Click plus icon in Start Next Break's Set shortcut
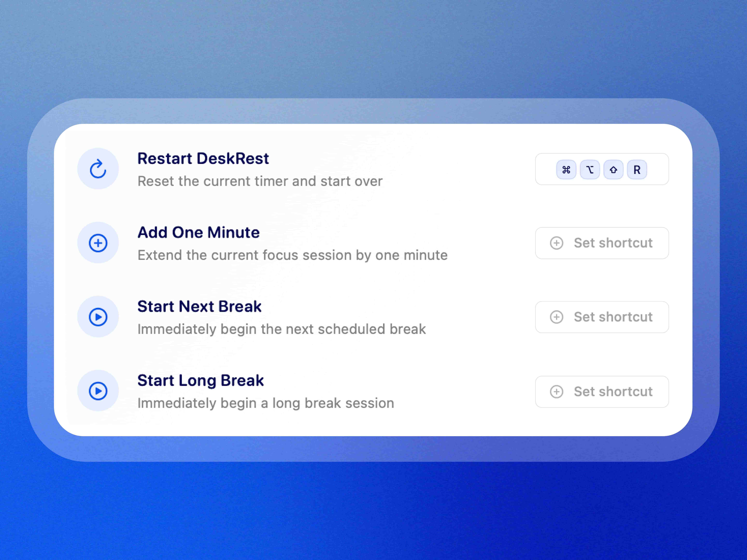 pos(557,317)
